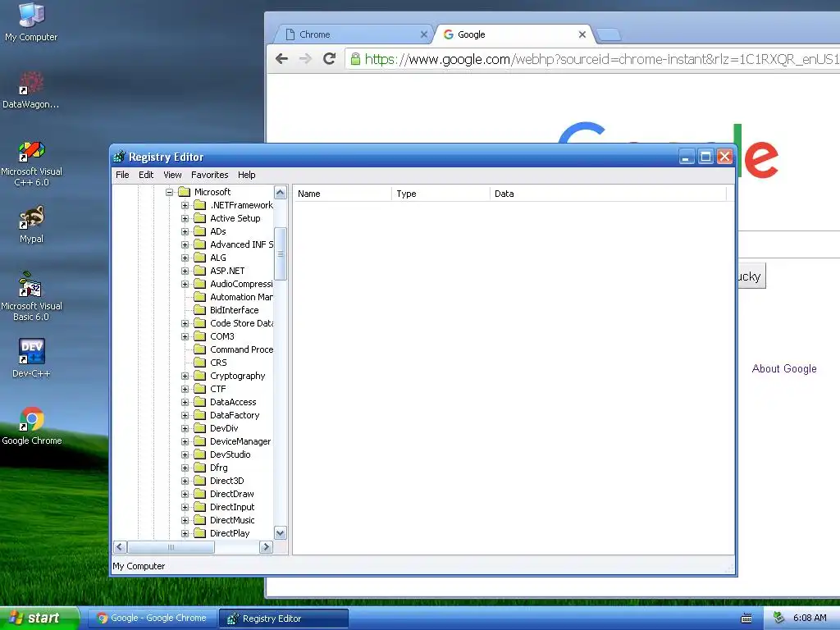This screenshot has height=630, width=840.
Task: Close the Google tab in Chrome
Action: coord(582,34)
